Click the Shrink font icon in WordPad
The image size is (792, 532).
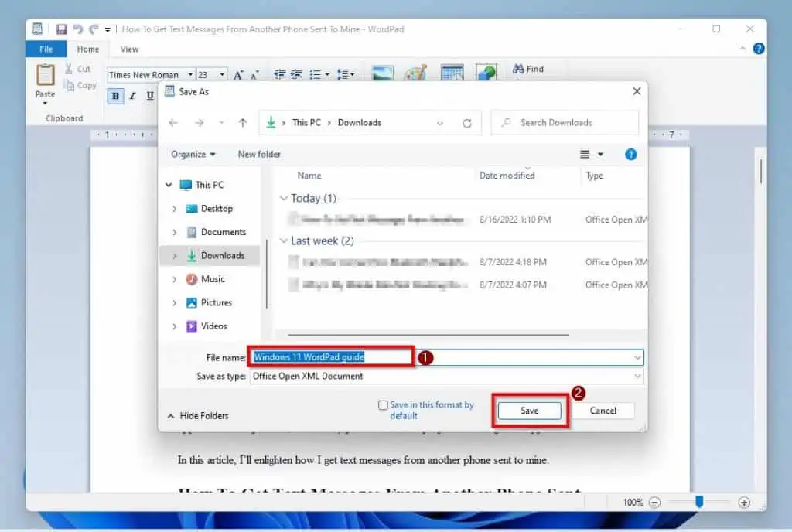[x=254, y=75]
